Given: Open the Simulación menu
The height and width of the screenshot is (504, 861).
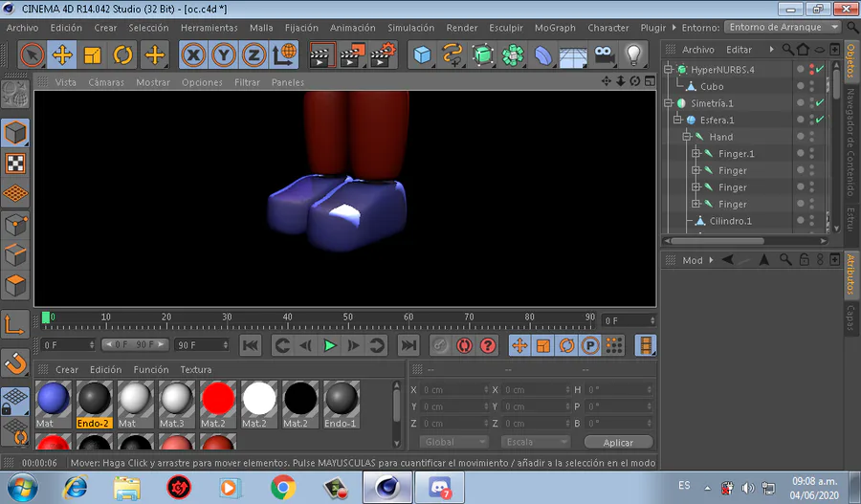Looking at the screenshot, I should tap(410, 28).
